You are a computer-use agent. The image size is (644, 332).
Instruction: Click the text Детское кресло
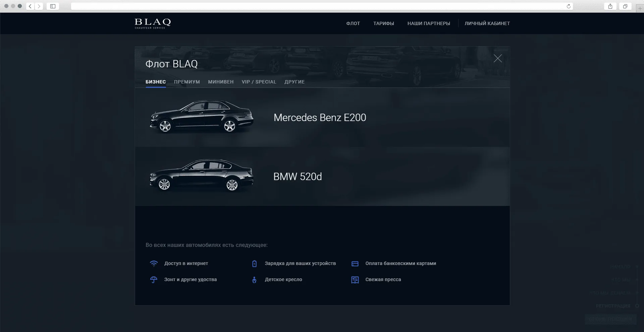pyautogui.click(x=283, y=280)
